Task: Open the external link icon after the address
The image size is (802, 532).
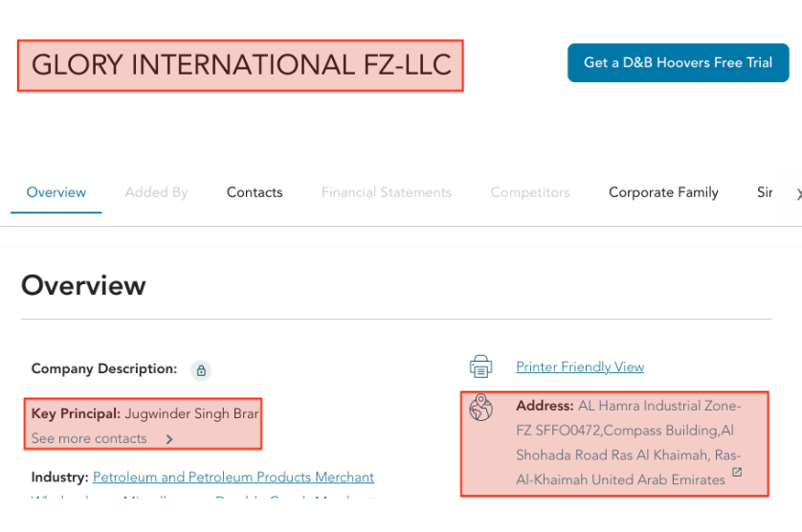Action: (737, 472)
